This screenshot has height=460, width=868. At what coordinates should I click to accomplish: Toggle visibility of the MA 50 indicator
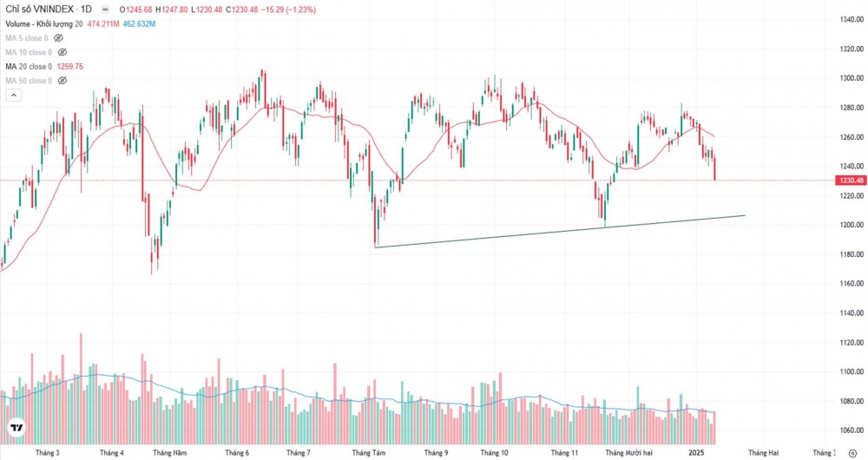[62, 81]
